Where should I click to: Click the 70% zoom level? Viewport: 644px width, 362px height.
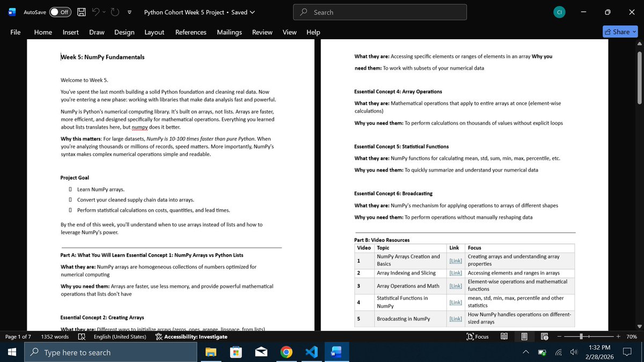click(x=632, y=337)
